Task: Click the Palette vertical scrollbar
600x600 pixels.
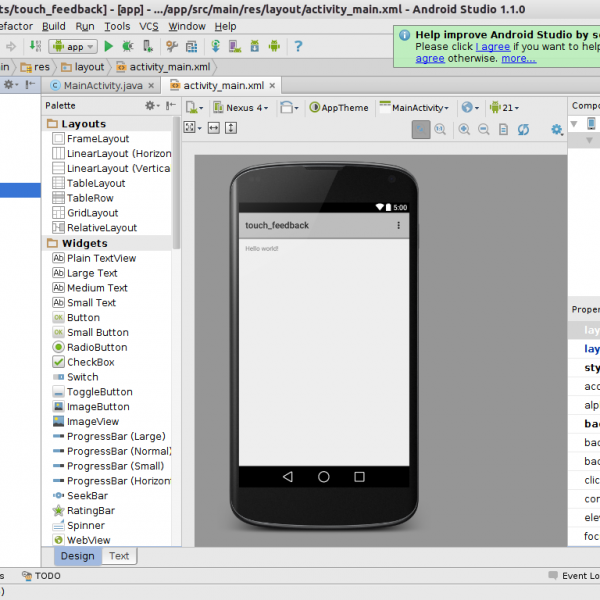Action: [176, 183]
